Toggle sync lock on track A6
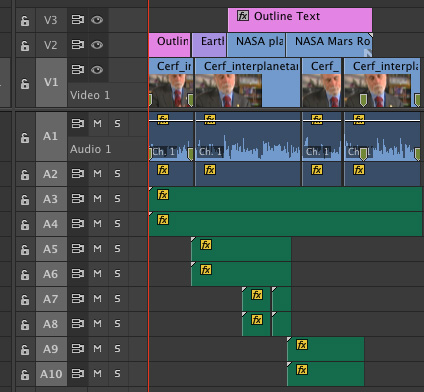Viewport: 424px width, 392px height. (x=78, y=273)
